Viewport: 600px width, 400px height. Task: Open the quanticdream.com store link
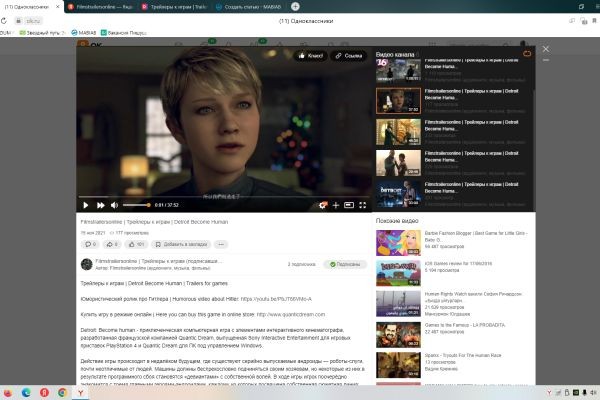290,315
